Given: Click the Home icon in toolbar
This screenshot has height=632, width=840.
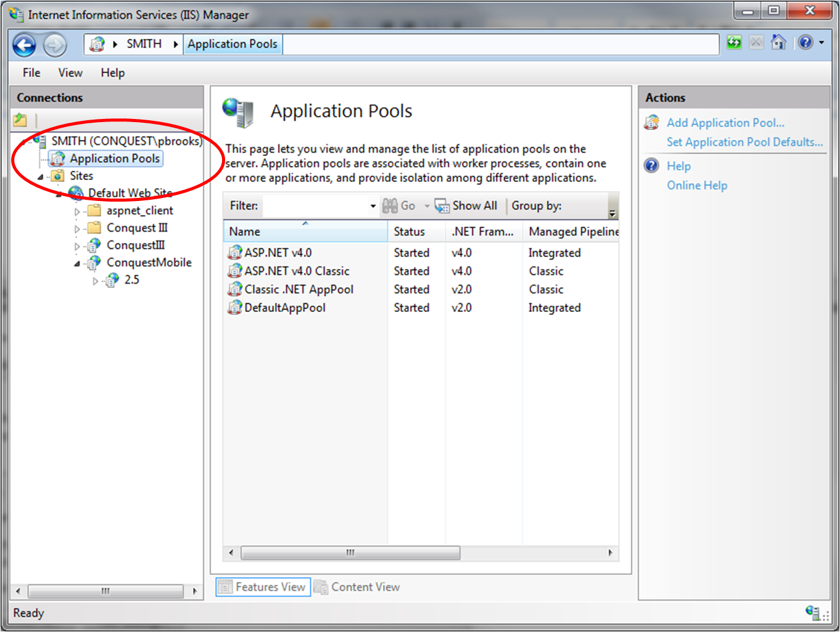Looking at the screenshot, I should coord(778,43).
